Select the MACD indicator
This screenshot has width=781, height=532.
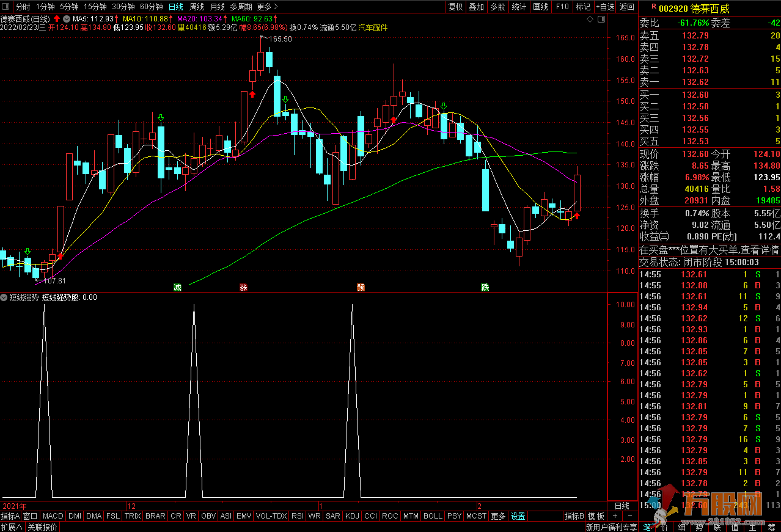[x=53, y=516]
